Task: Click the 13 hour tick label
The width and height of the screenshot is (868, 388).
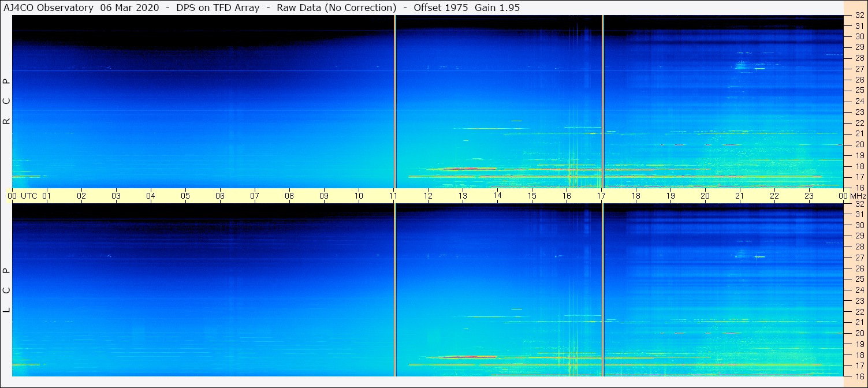Action: (463, 196)
